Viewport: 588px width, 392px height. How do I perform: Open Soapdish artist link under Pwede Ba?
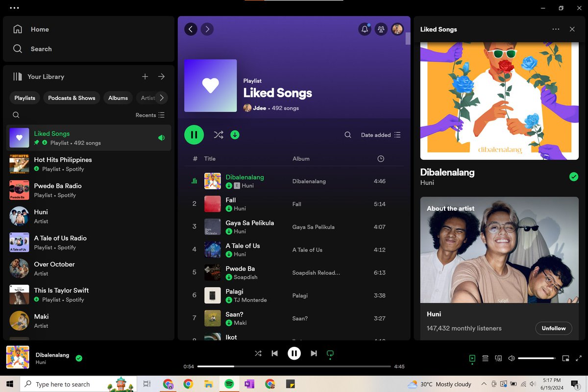click(245, 277)
